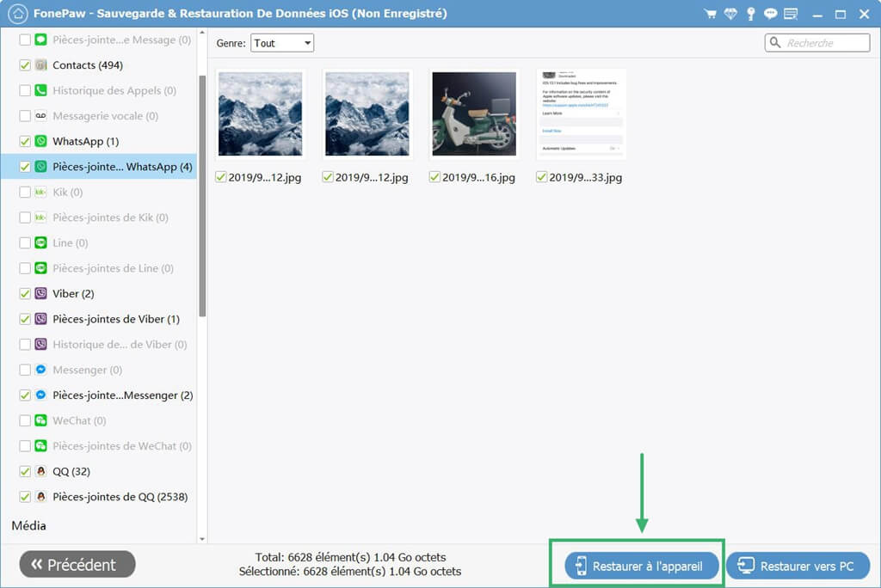Tick the Historique des Appels checkbox
881x588 pixels.
point(25,90)
